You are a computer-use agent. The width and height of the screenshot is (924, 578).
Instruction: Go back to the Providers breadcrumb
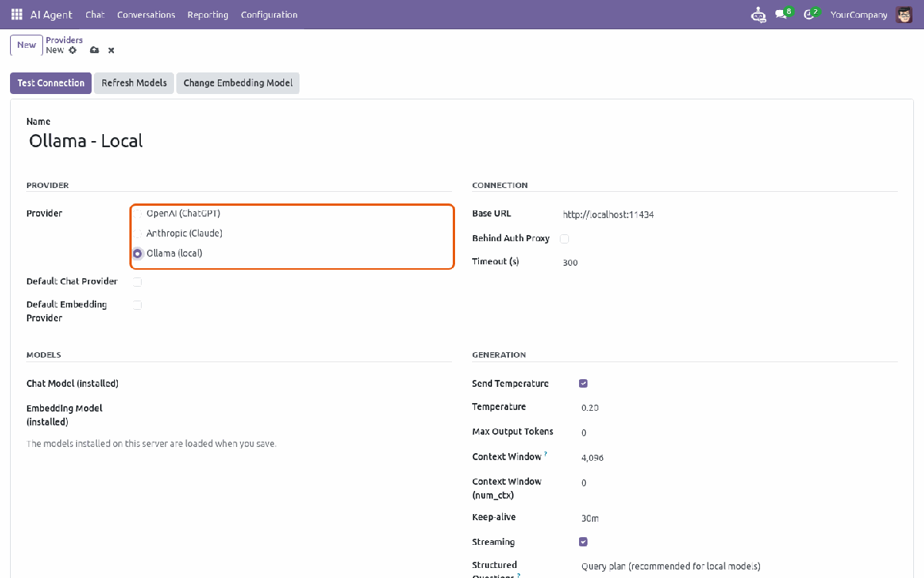(64, 40)
